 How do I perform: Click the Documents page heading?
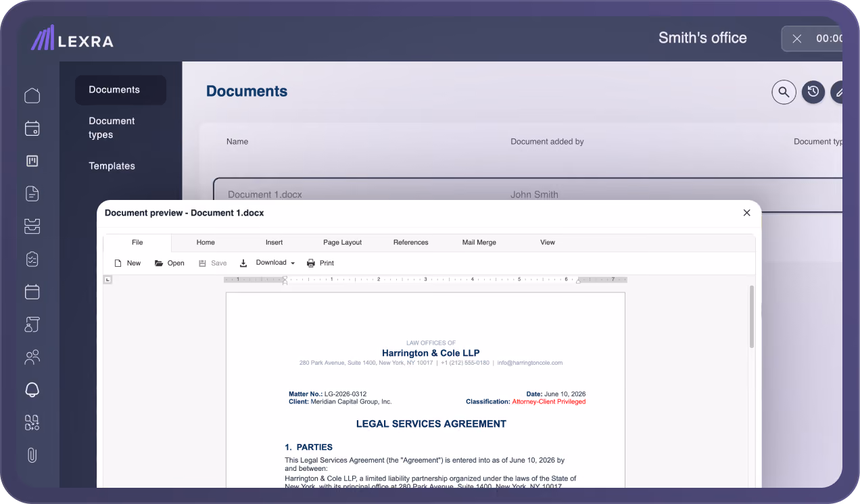pyautogui.click(x=247, y=91)
